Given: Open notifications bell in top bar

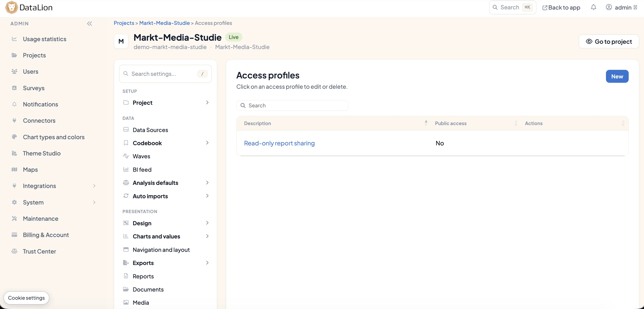Looking at the screenshot, I should (x=594, y=7).
